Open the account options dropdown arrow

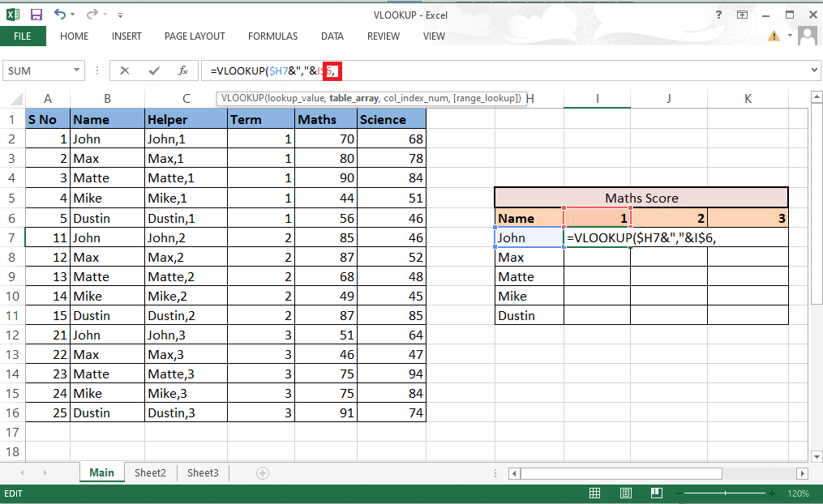pos(790,36)
